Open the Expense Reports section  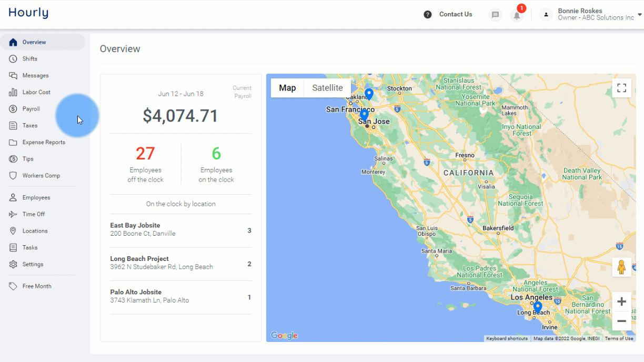(43, 143)
